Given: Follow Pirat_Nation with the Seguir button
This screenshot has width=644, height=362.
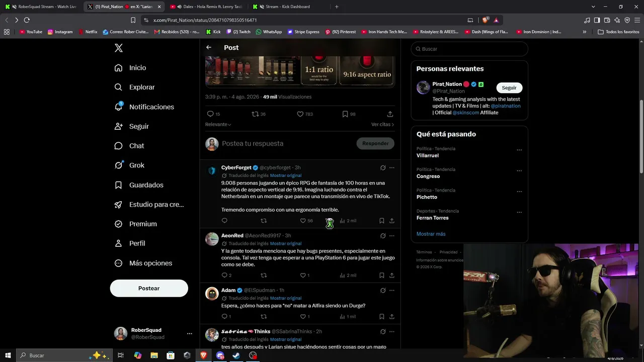Looking at the screenshot, I should tap(509, 87).
